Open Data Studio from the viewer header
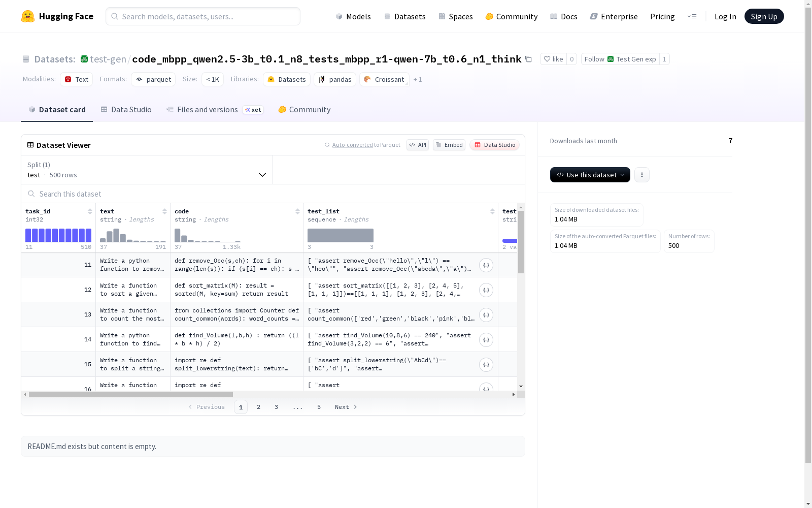The height and width of the screenshot is (508, 812). 495,145
